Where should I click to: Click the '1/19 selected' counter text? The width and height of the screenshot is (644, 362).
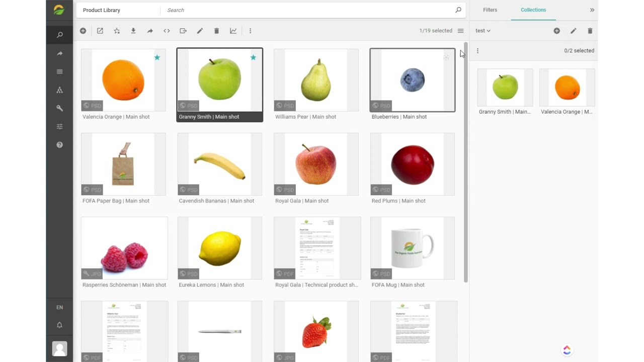point(436,31)
